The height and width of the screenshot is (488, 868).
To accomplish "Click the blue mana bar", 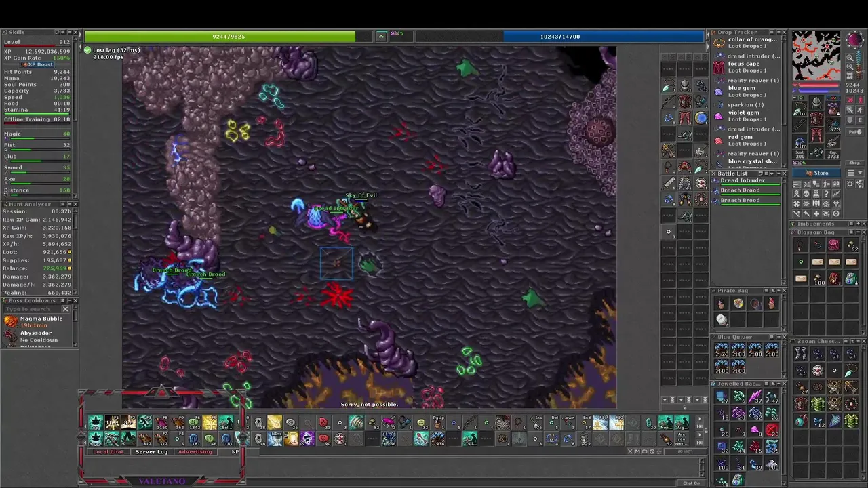I will coord(604,37).
